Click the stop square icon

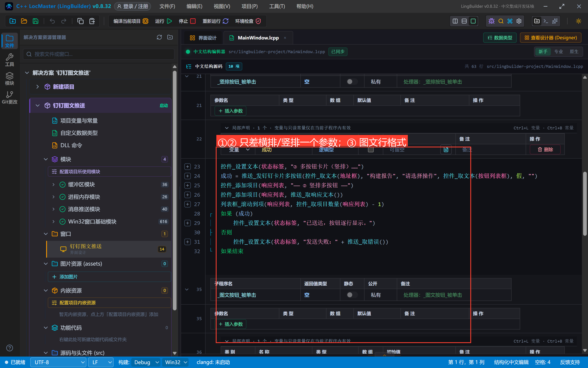tap(193, 21)
